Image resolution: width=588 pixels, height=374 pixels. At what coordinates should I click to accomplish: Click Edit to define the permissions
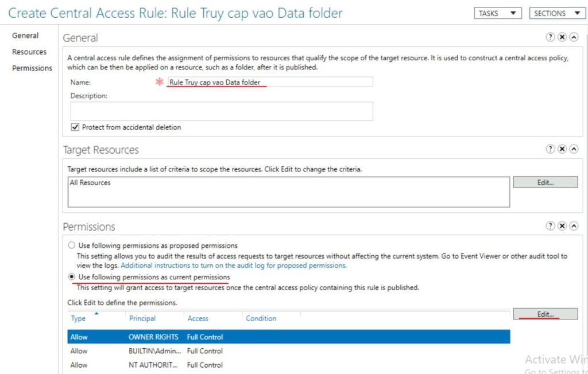545,314
